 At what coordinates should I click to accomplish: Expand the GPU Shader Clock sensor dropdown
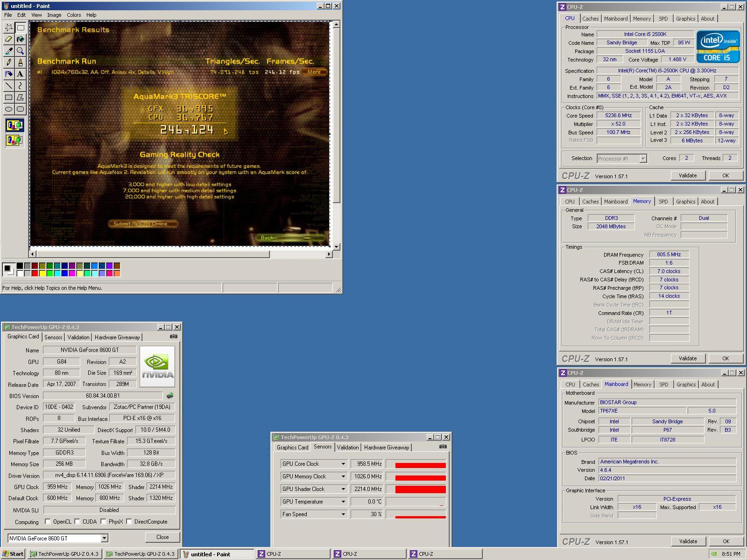(343, 489)
